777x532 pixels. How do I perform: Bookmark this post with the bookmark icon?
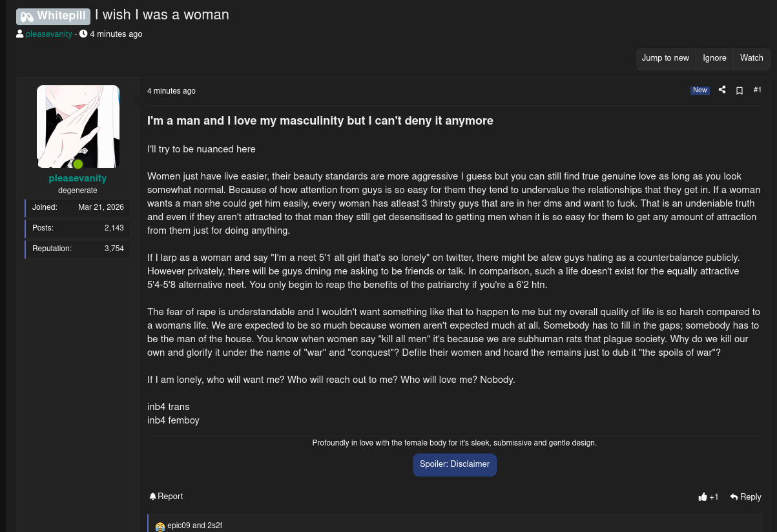point(740,90)
